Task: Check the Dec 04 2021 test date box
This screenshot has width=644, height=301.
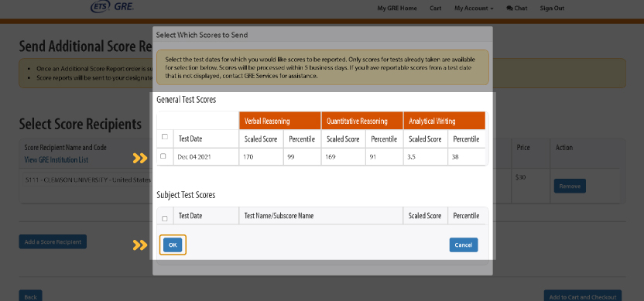Action: click(x=163, y=156)
